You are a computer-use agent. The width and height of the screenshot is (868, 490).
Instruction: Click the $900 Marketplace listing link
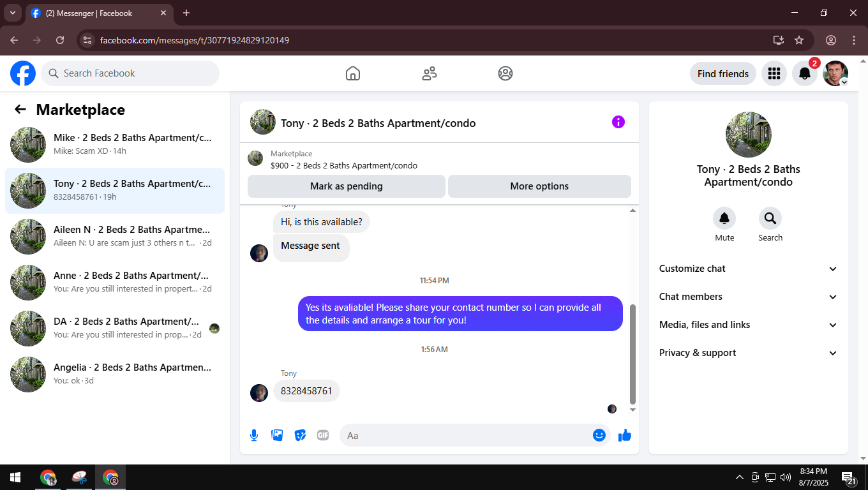coord(344,165)
